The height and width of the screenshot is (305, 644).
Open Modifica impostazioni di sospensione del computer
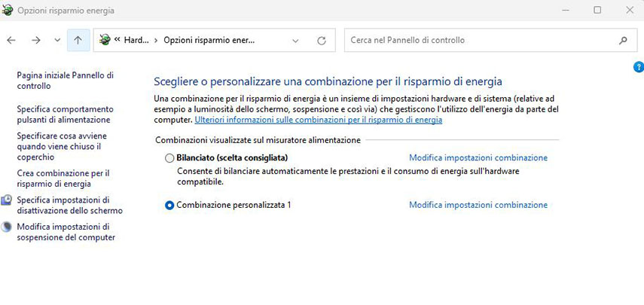tap(66, 232)
